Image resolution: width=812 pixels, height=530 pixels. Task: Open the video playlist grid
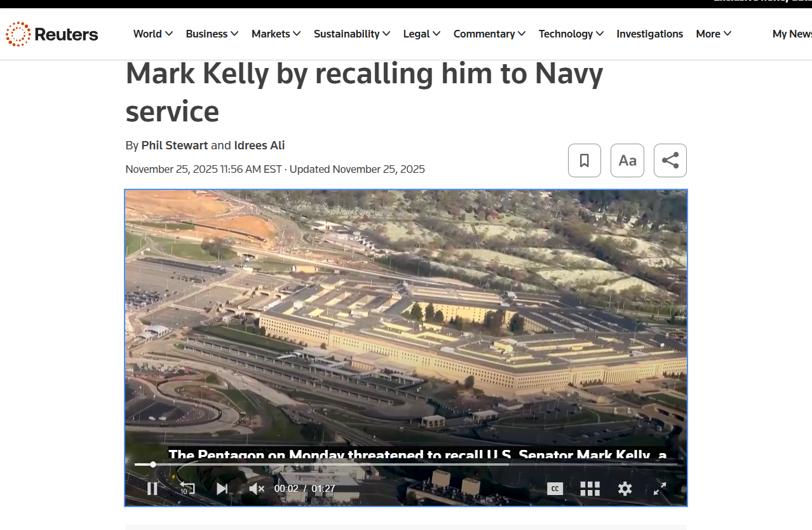(590, 489)
